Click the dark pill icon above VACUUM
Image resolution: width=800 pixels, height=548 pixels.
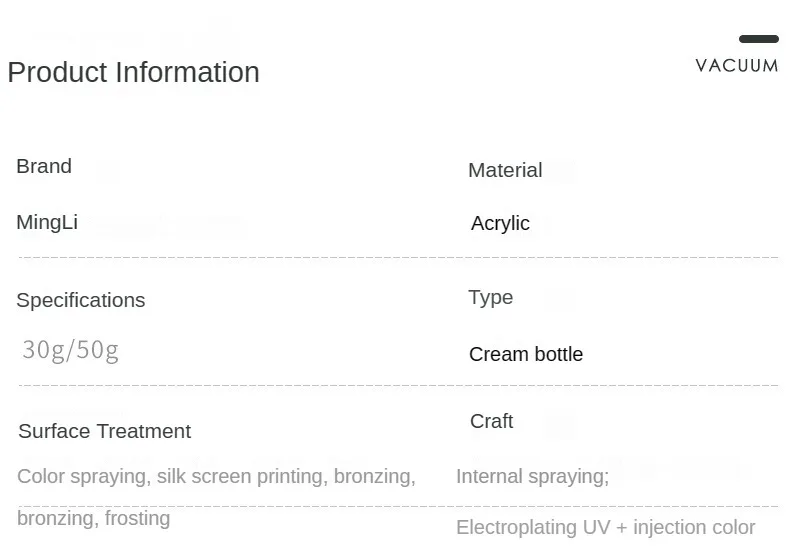pos(759,39)
